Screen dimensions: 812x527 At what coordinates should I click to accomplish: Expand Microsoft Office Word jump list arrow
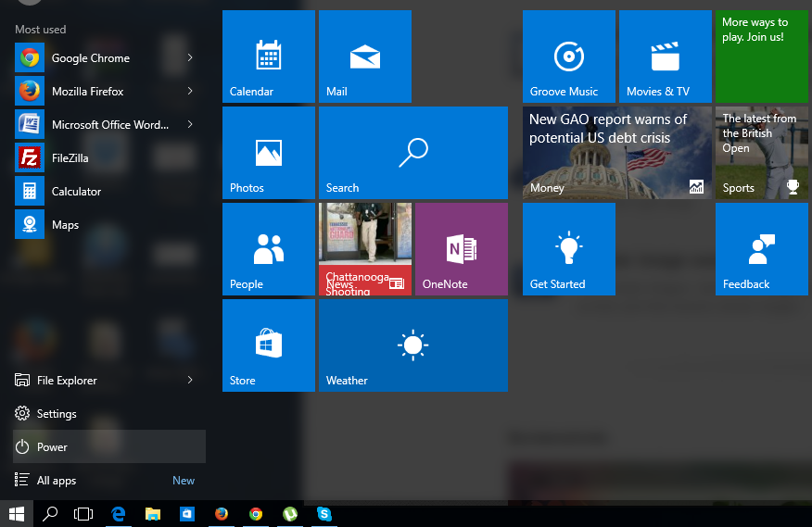pyautogui.click(x=190, y=124)
